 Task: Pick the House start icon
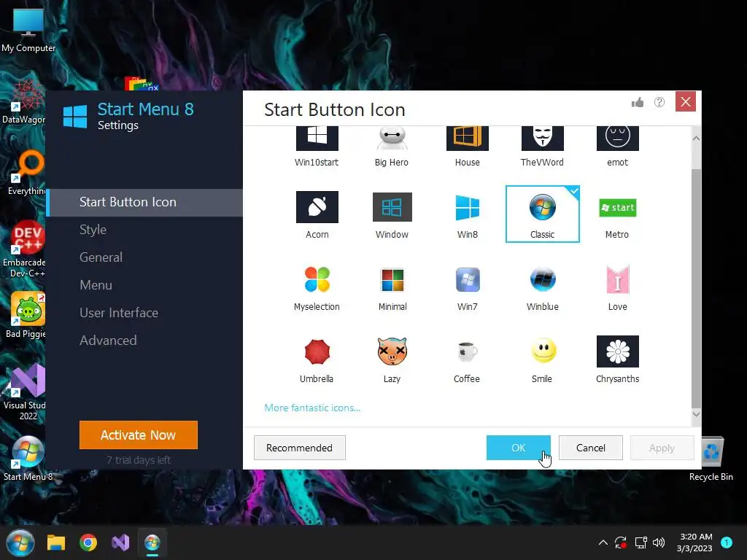tap(467, 146)
